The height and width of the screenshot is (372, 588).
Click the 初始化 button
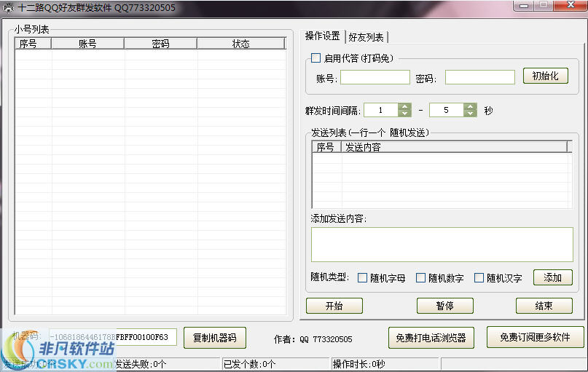pyautogui.click(x=546, y=76)
